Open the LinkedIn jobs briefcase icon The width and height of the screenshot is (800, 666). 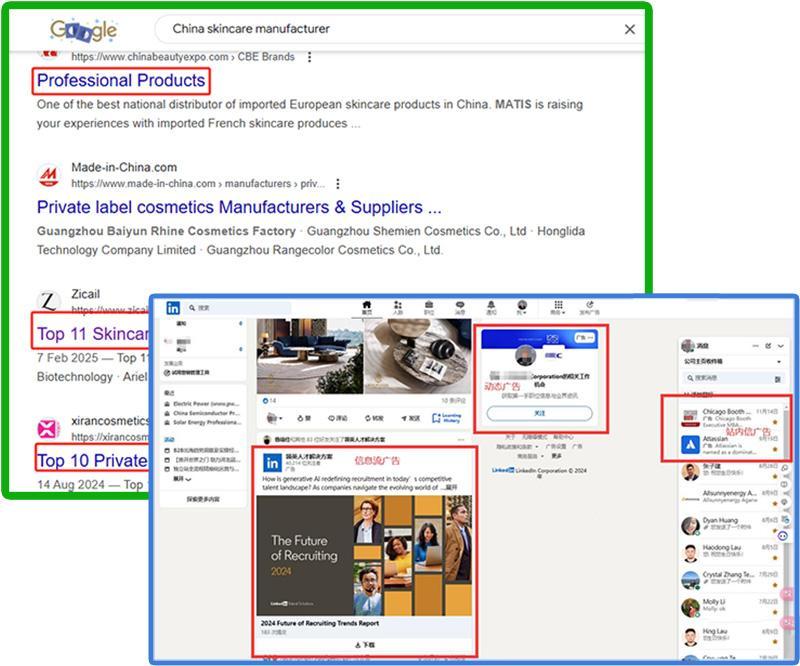click(x=429, y=308)
